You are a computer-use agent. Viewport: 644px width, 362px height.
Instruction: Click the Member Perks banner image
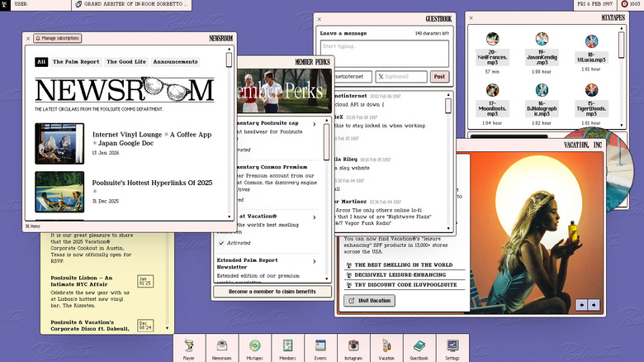pyautogui.click(x=284, y=91)
